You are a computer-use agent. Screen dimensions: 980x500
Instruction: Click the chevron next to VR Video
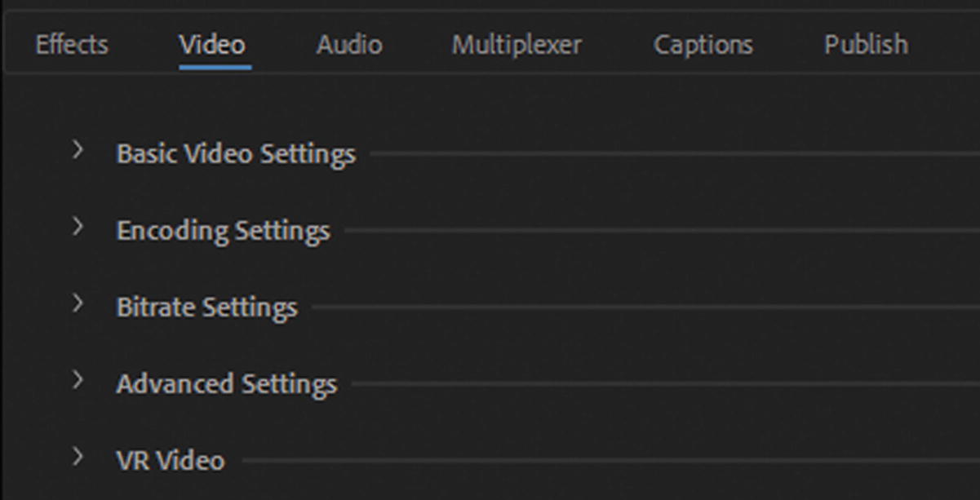click(78, 456)
